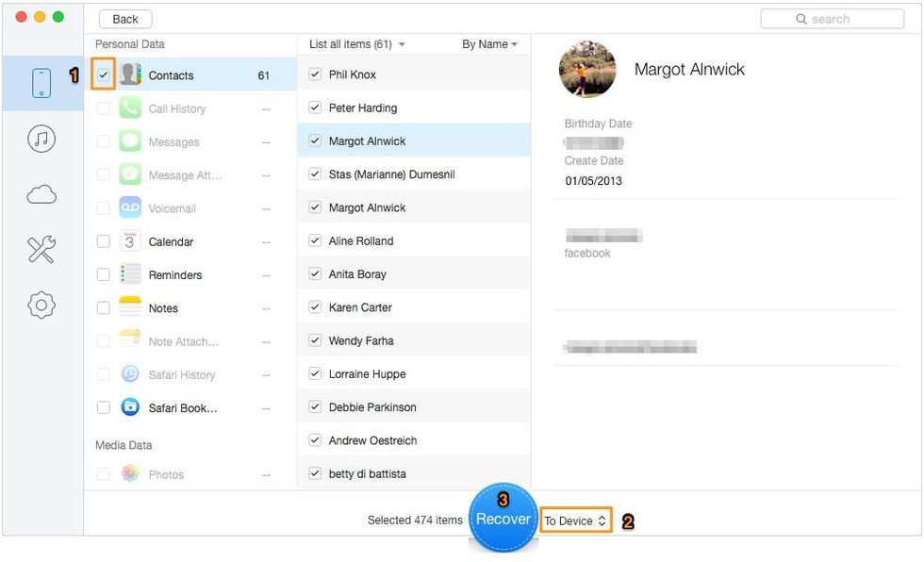Click Margot Alnwick's profile photo

pyautogui.click(x=587, y=71)
